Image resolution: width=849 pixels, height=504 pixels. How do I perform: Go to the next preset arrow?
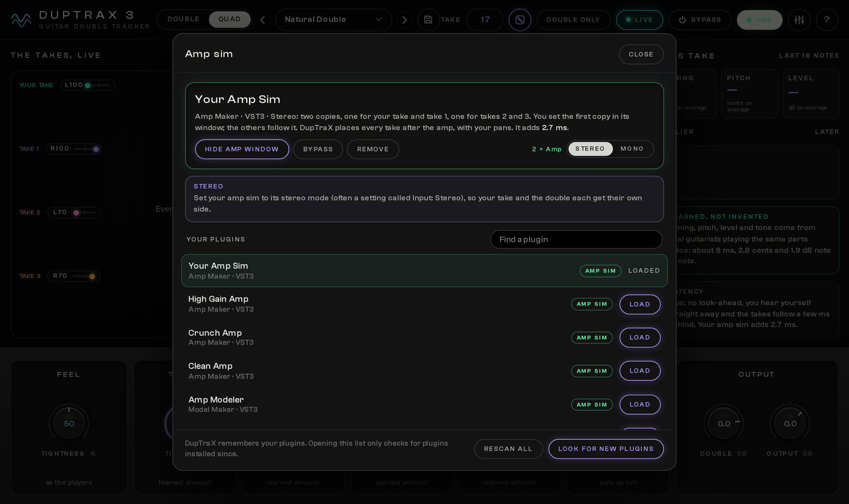tap(404, 20)
